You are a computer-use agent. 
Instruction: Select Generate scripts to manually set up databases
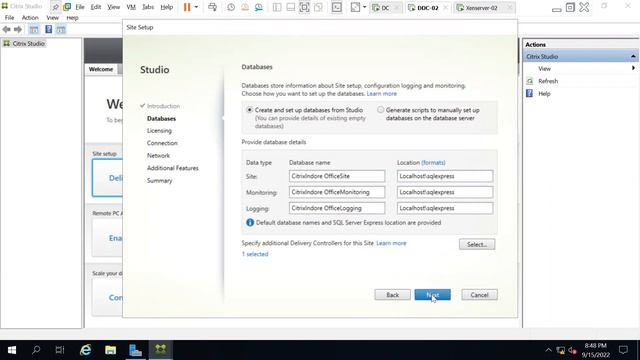pos(381,110)
